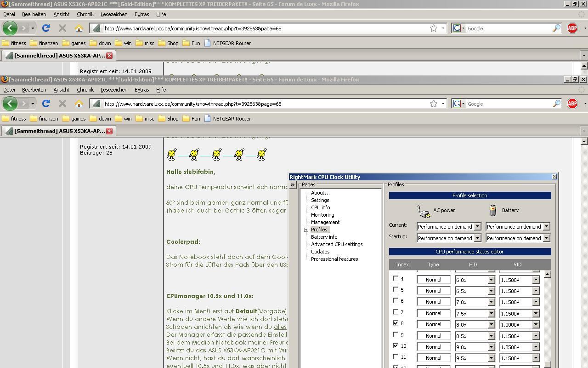Open win bookmark folder in background Firefox window
The height and width of the screenshot is (368, 588).
point(123,43)
